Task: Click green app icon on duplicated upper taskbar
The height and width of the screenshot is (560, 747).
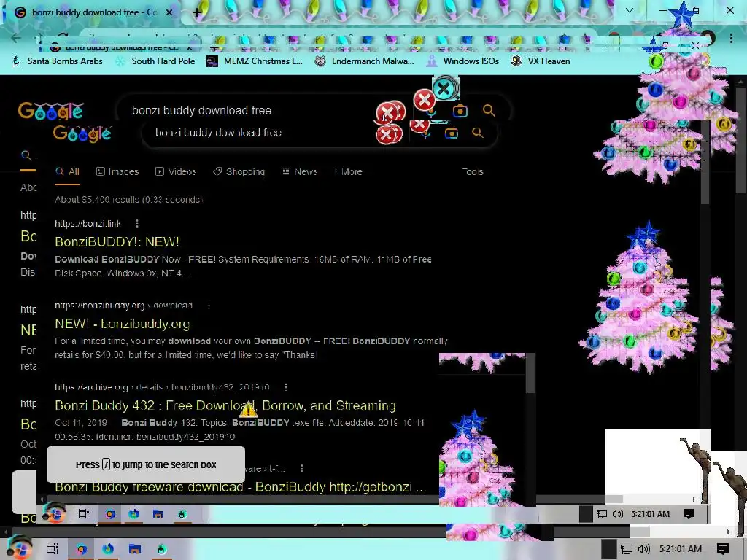Action: [x=182, y=514]
